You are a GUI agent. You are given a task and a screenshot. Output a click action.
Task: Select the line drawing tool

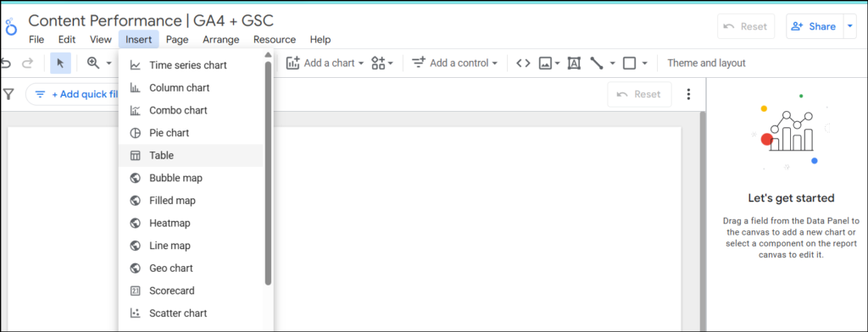point(597,63)
